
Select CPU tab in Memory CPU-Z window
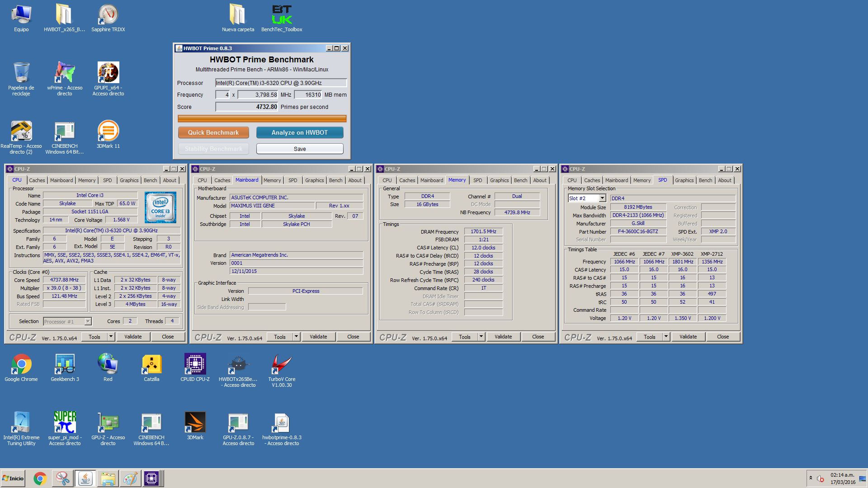pyautogui.click(x=387, y=180)
